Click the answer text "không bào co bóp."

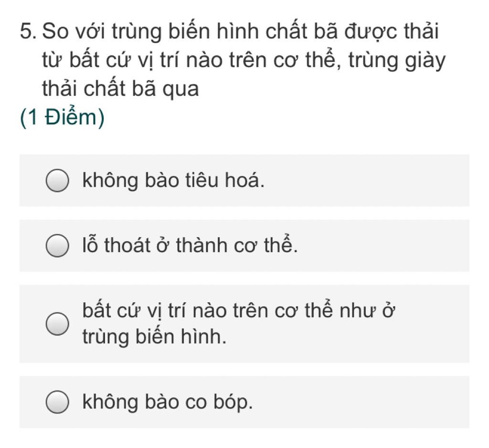coord(167,402)
